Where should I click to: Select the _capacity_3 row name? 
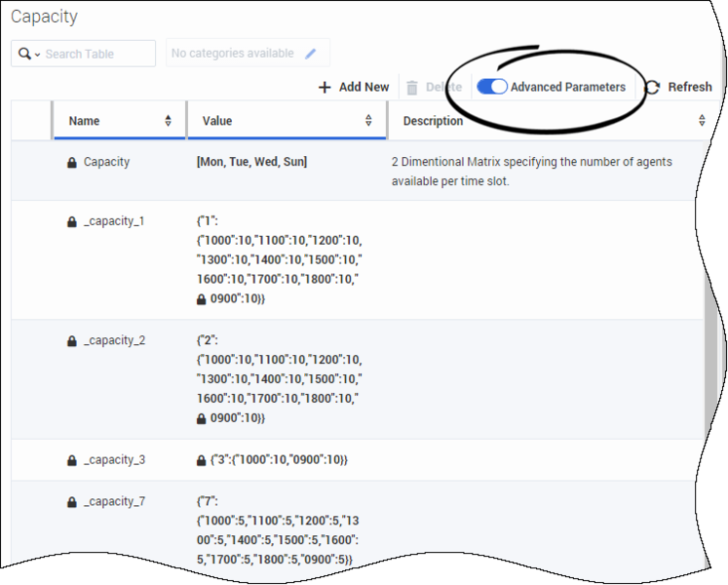point(114,460)
